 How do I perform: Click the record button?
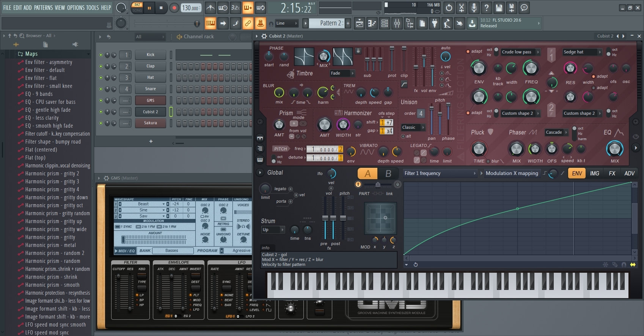pos(174,8)
